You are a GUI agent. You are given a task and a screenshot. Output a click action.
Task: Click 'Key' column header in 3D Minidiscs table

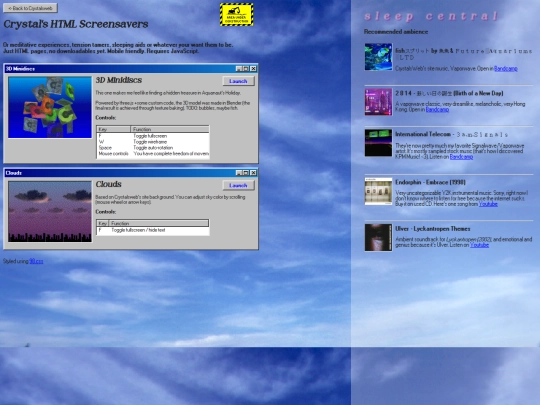pyautogui.click(x=114, y=129)
